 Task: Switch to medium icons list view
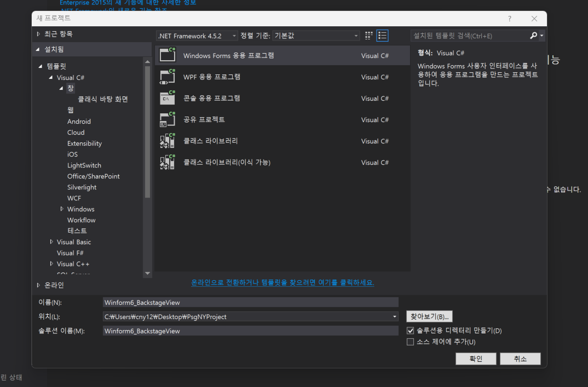click(382, 36)
